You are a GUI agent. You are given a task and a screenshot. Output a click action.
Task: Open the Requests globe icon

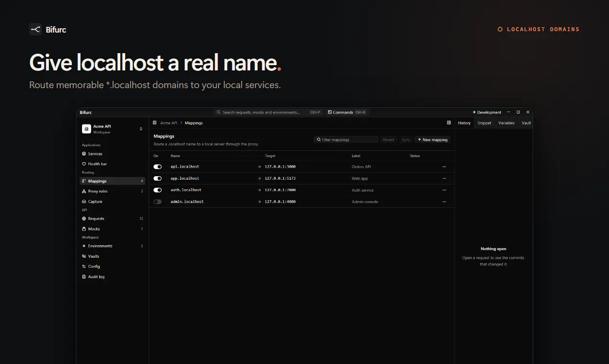pos(84,218)
